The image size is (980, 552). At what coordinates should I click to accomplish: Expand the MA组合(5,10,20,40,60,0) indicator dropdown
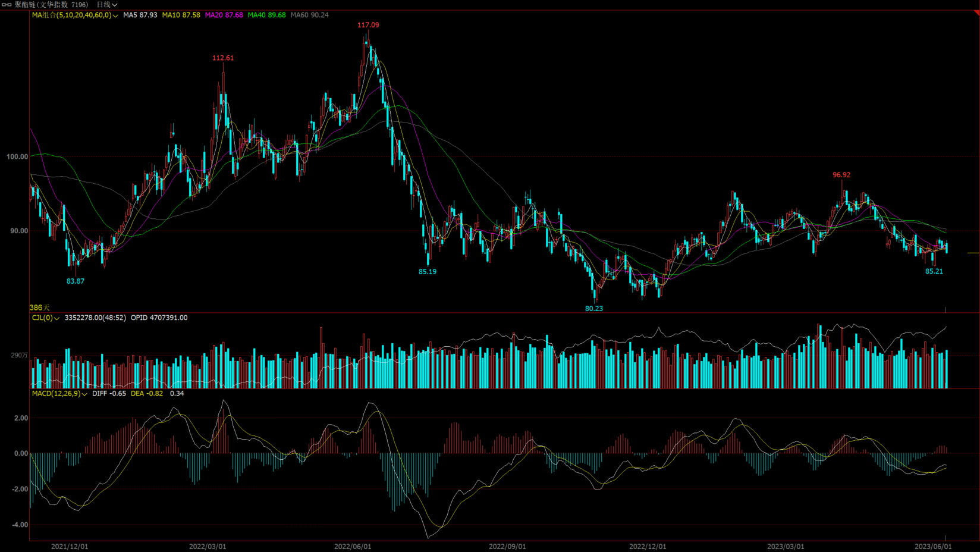tap(75, 15)
